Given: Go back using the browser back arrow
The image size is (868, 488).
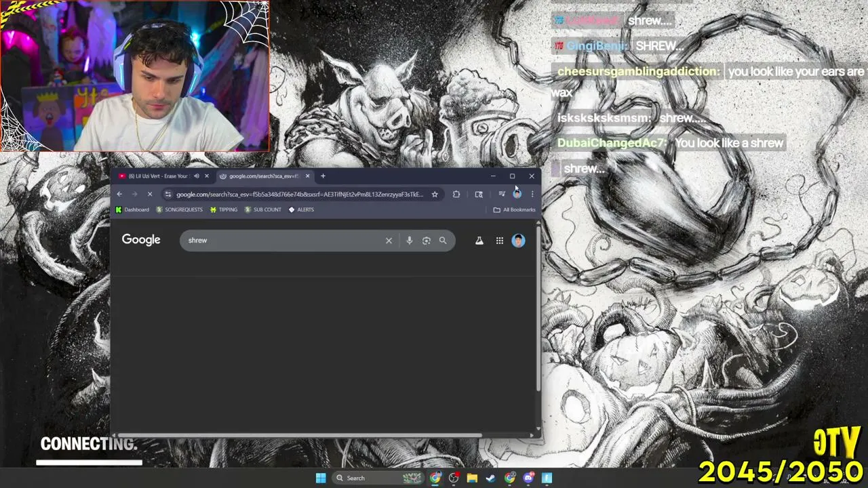Looking at the screenshot, I should tap(119, 195).
